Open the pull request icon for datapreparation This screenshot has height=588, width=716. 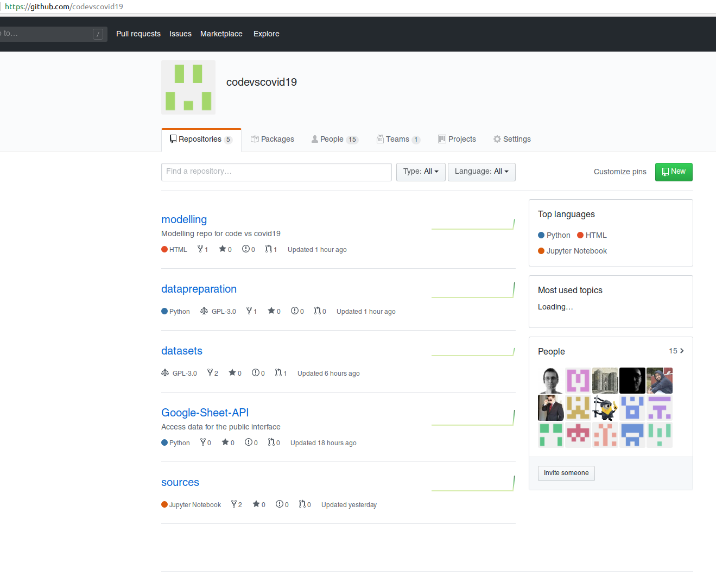tap(318, 311)
